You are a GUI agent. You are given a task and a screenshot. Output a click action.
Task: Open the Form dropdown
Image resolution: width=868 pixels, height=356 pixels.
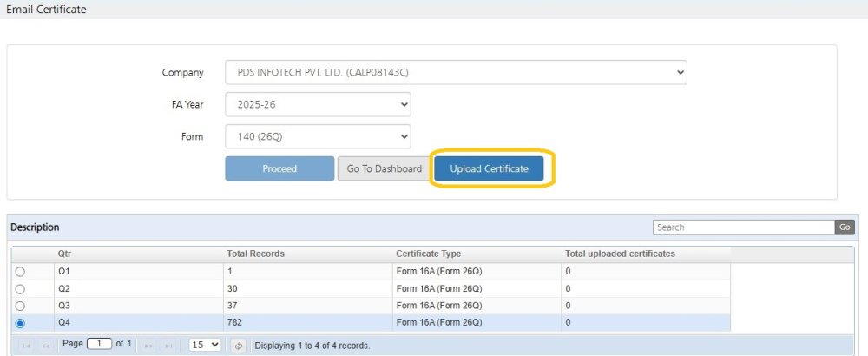(x=318, y=136)
